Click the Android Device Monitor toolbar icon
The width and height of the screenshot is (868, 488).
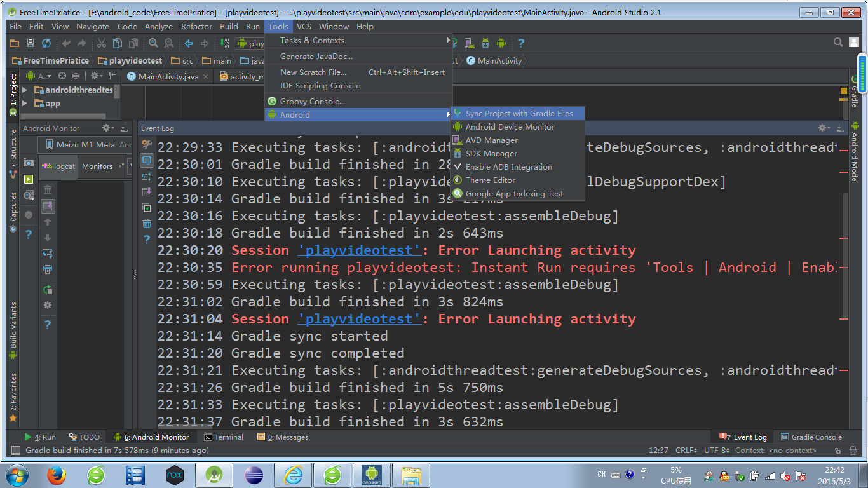(501, 43)
